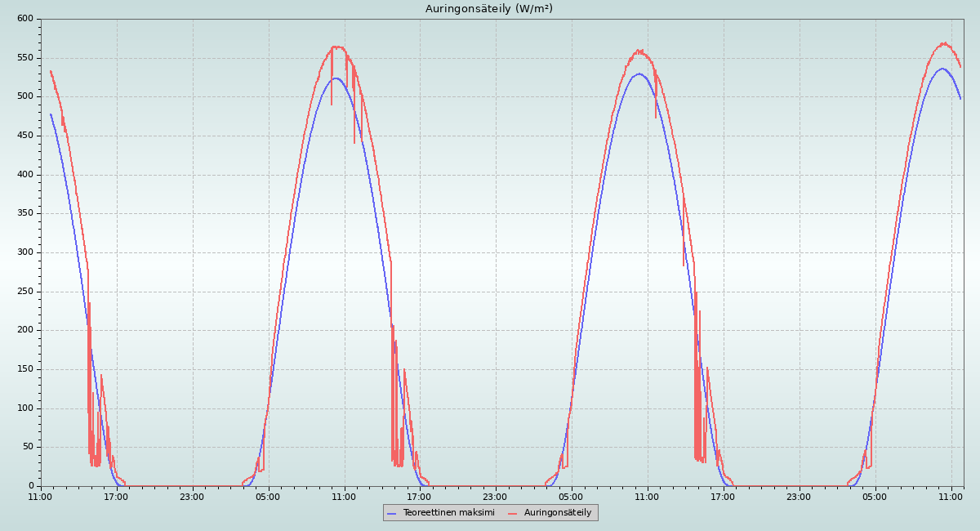
Task: Select the leftmost 17:00 time label
Action: point(116,496)
